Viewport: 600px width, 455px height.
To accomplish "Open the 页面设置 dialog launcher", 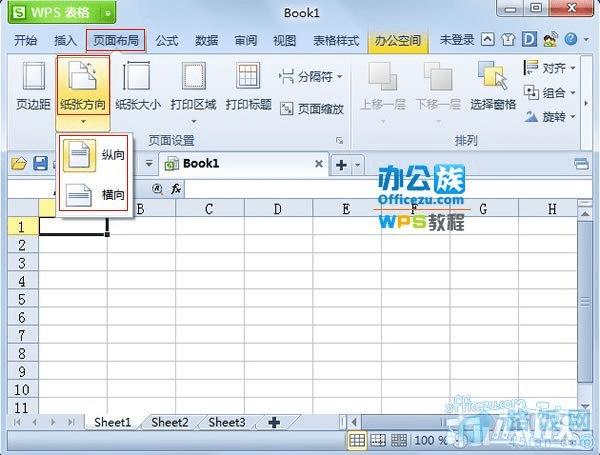I will [x=339, y=141].
